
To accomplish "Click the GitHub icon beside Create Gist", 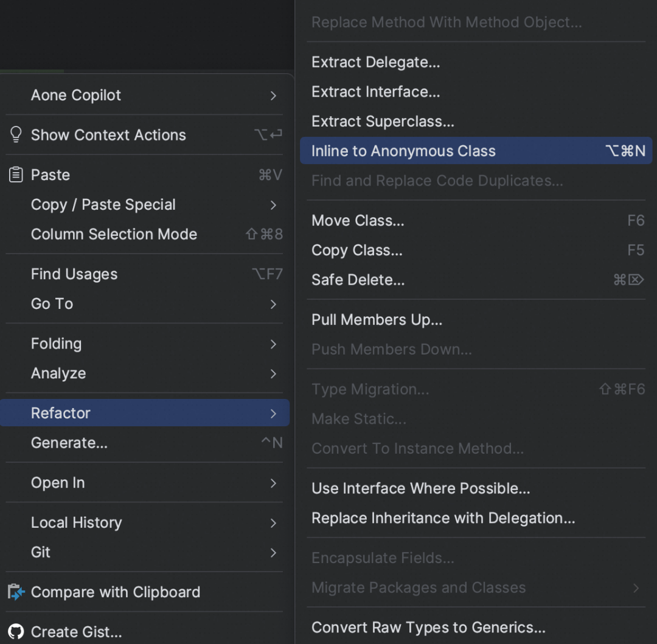I will [x=16, y=631].
